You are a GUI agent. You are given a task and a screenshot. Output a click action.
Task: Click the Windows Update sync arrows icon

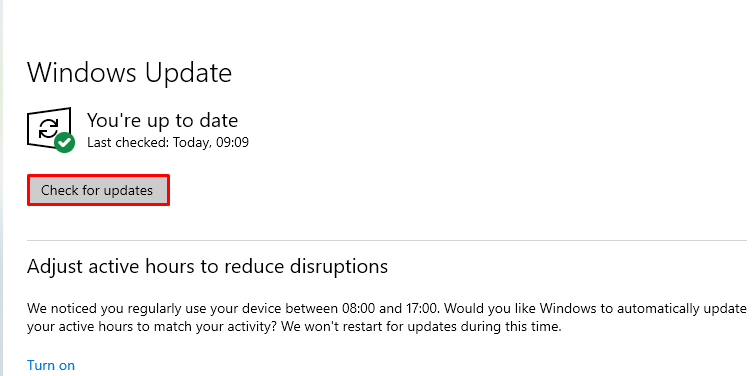click(x=48, y=129)
